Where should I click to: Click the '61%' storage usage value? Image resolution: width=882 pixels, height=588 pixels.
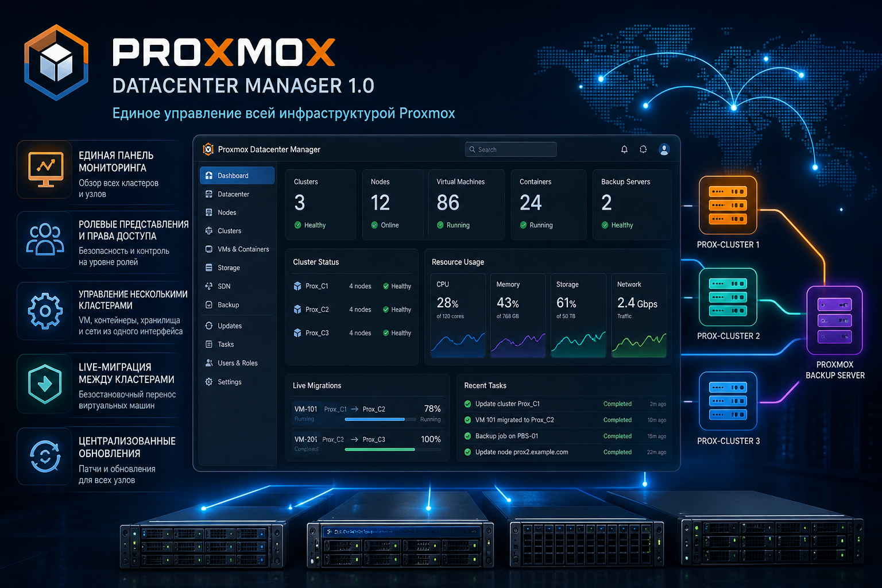(566, 303)
